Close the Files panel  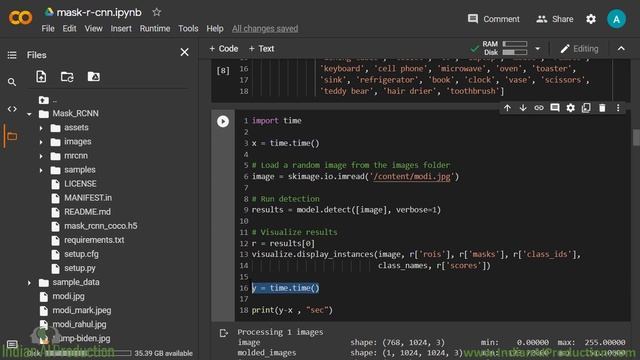click(184, 52)
